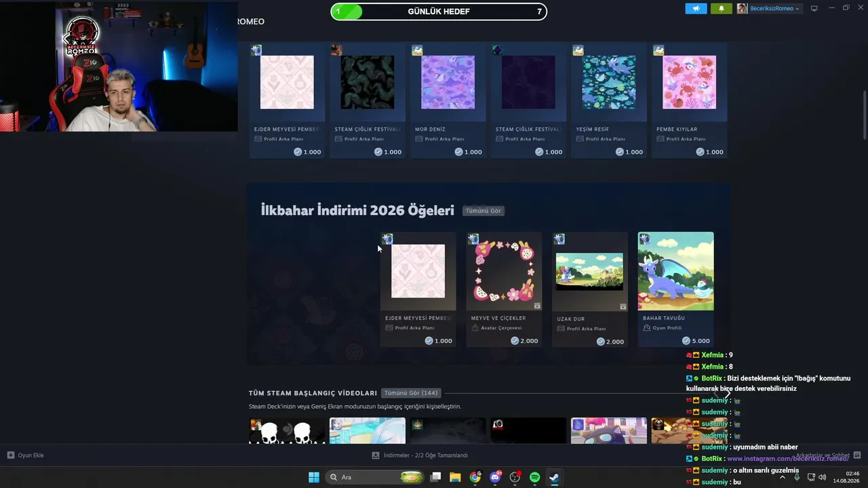Open the Yeşim Resif background item
This screenshot has height=488, width=868.
[x=609, y=82]
